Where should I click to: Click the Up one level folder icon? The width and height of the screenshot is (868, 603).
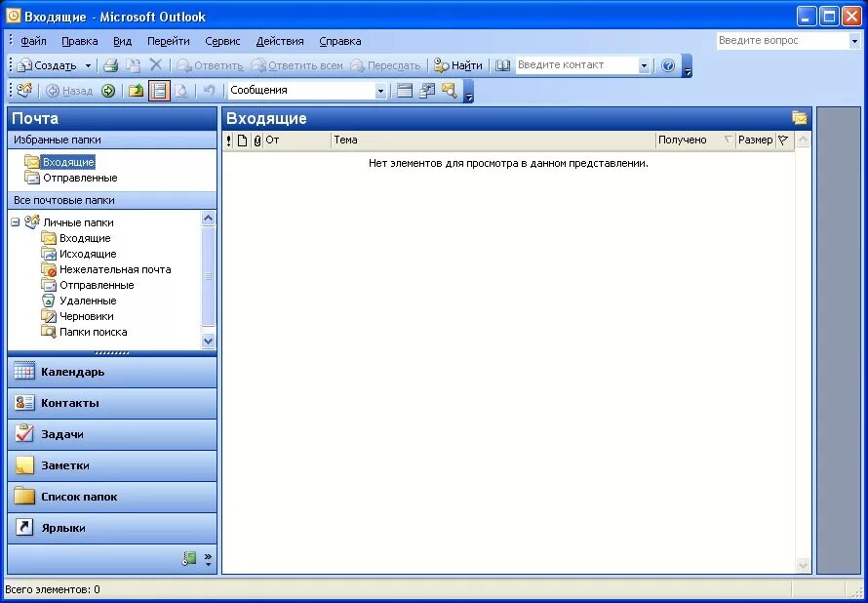(136, 91)
